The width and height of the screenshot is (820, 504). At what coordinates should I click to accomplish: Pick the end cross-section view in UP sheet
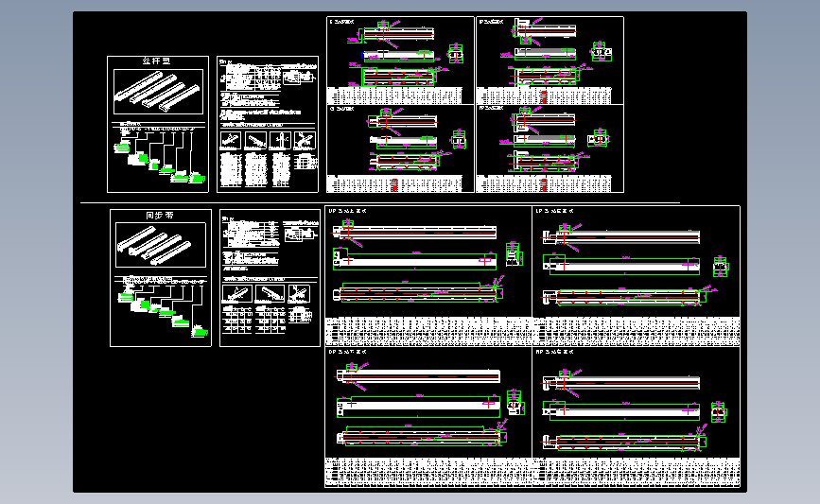(515, 254)
